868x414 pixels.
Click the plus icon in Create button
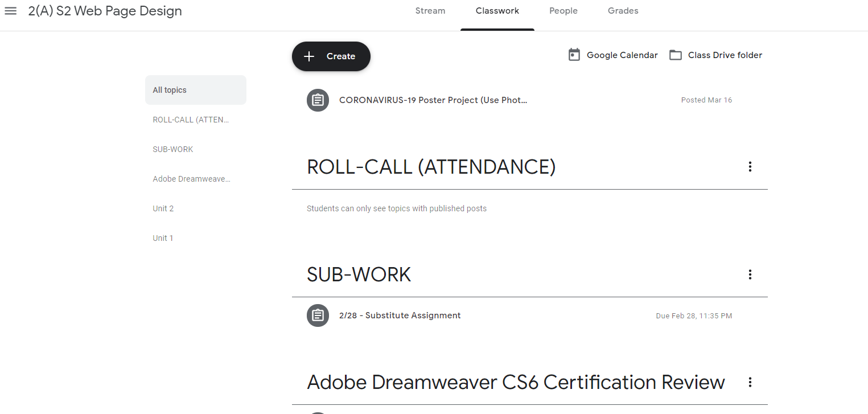pyautogui.click(x=309, y=56)
